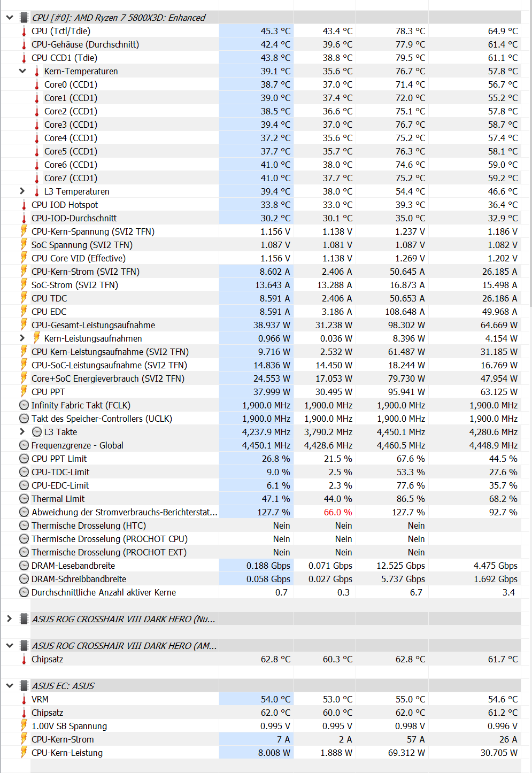Click the chip icon of the AMD Ryzen 7 5800X3D header
Screen dimensions: 532x773
pos(24,18)
